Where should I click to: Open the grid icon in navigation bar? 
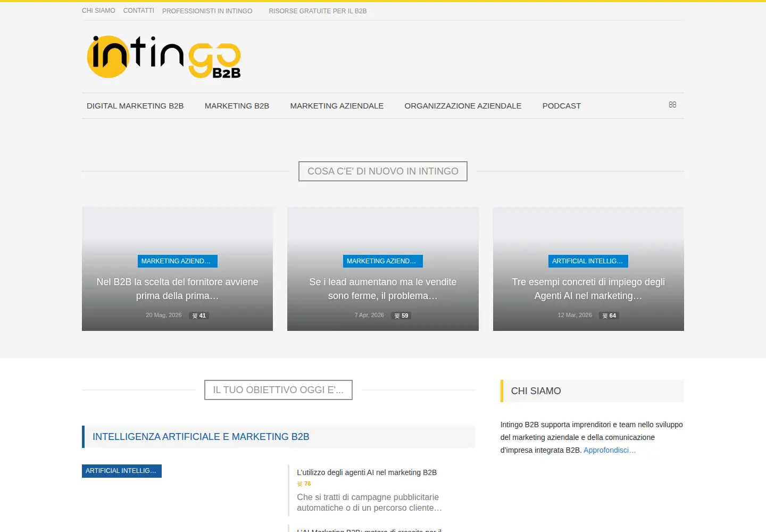pos(672,105)
